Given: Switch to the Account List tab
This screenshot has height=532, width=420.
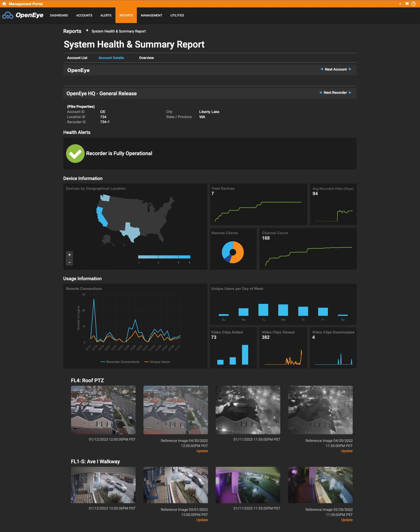Looking at the screenshot, I should pos(77,58).
